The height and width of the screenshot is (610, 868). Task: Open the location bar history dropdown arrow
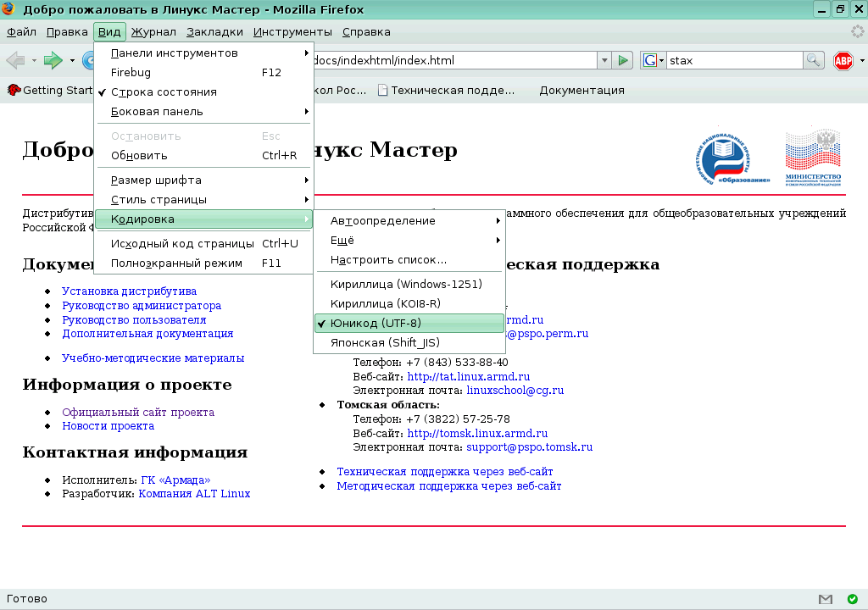tap(604, 60)
